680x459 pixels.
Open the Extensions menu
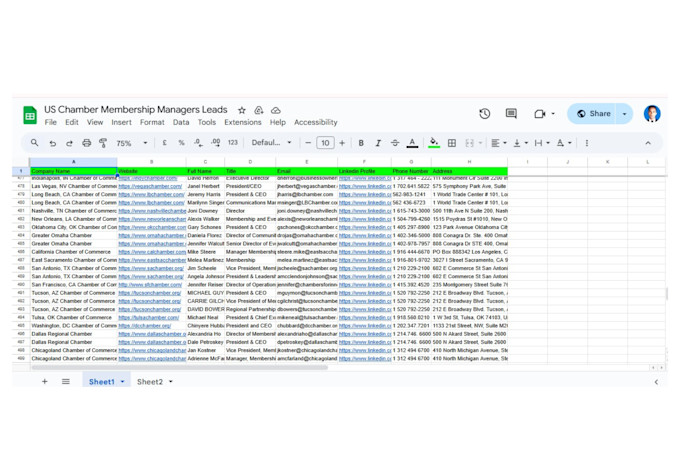coord(243,122)
